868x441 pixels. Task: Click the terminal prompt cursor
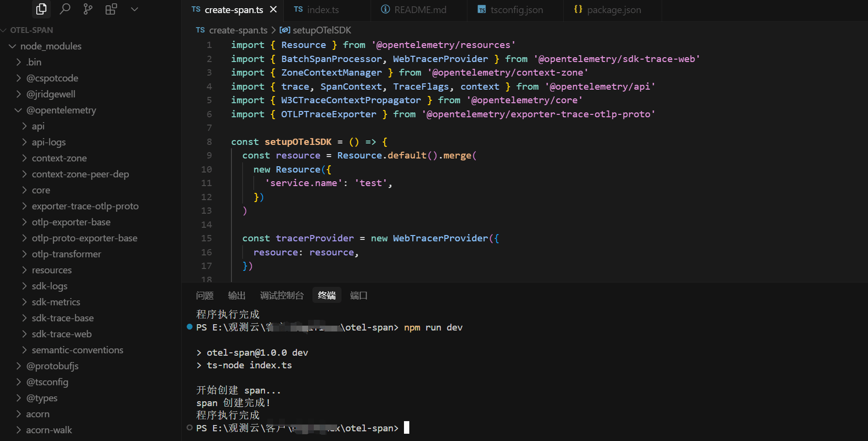[407, 427]
